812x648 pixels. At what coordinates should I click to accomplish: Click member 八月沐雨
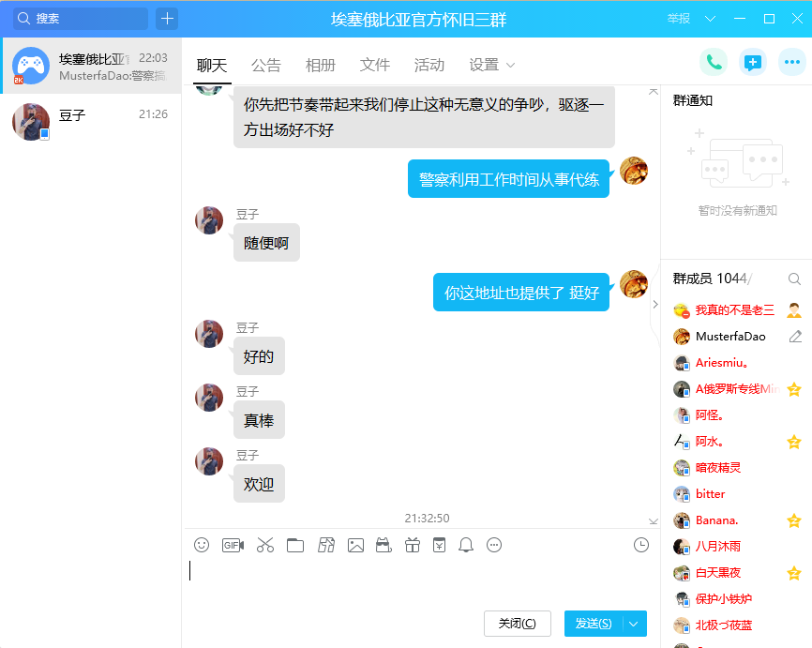717,547
